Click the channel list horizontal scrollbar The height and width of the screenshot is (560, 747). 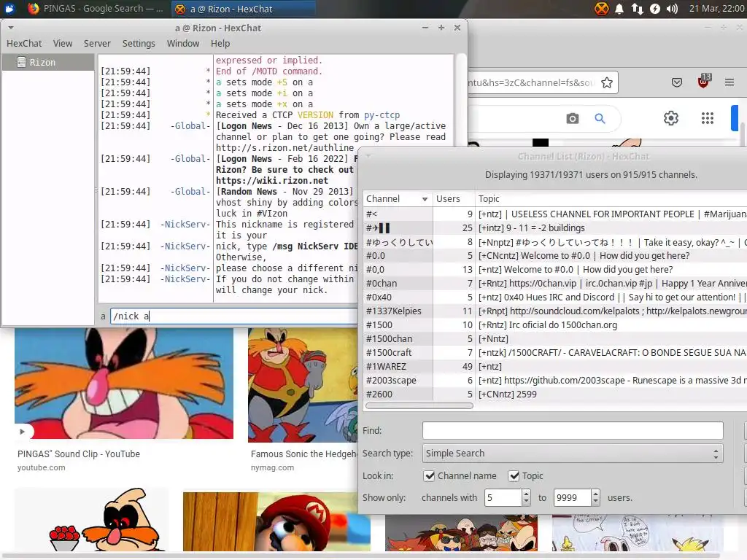tap(419, 406)
